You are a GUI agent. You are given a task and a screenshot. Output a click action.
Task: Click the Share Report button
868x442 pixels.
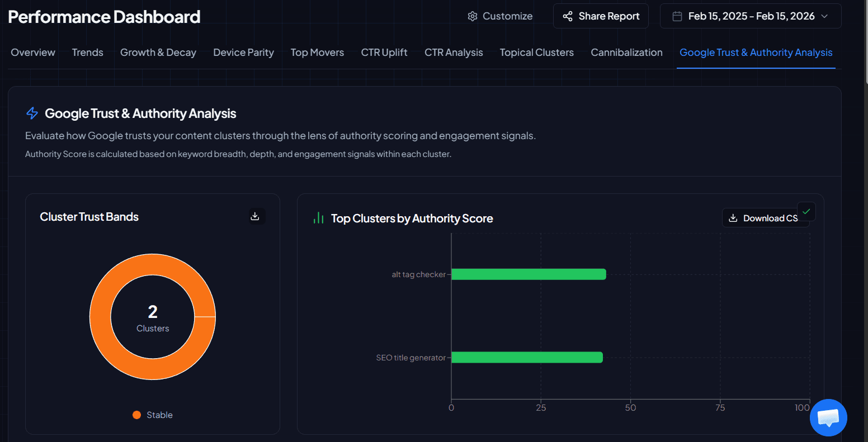[x=601, y=16]
